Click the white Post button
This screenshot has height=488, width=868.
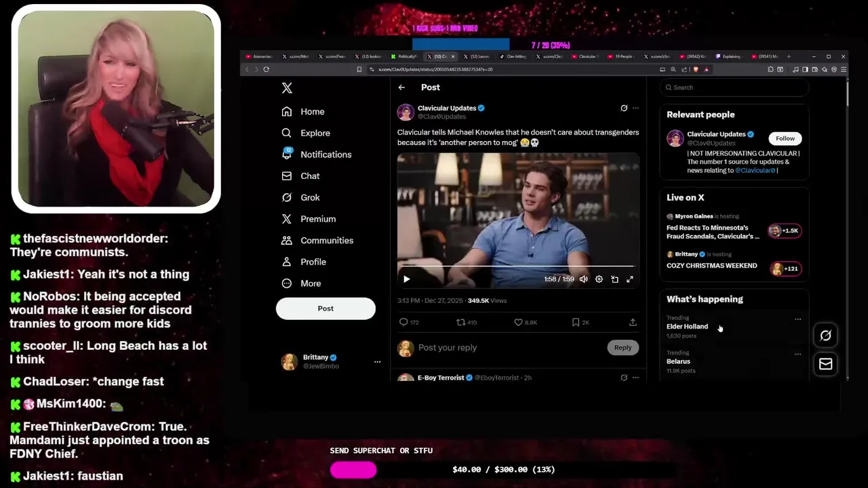325,308
